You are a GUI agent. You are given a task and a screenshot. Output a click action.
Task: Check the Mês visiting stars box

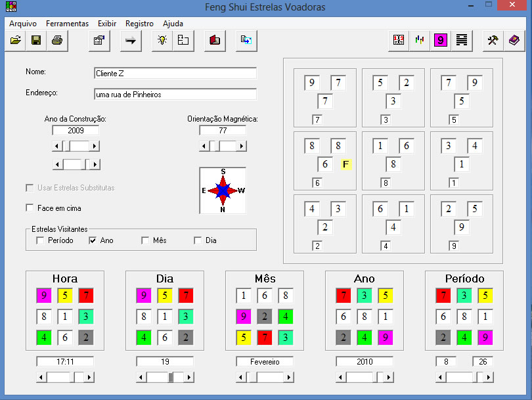[145, 240]
